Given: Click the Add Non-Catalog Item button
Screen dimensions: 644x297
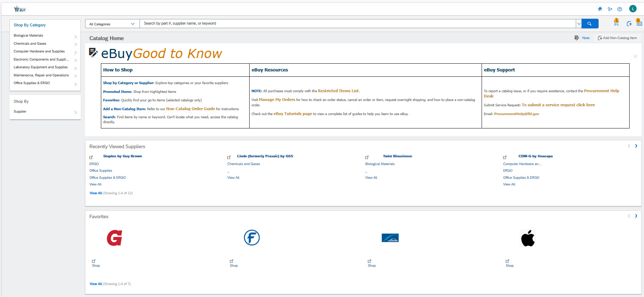Looking at the screenshot, I should tap(617, 38).
